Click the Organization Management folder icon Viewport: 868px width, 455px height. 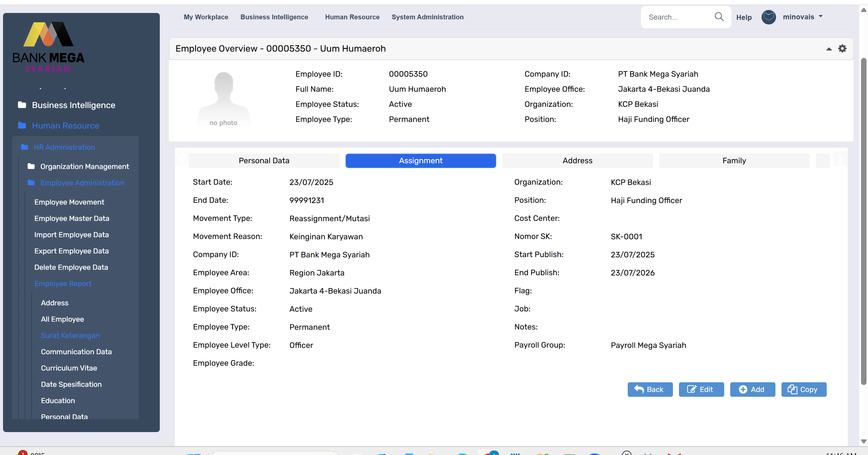point(31,166)
